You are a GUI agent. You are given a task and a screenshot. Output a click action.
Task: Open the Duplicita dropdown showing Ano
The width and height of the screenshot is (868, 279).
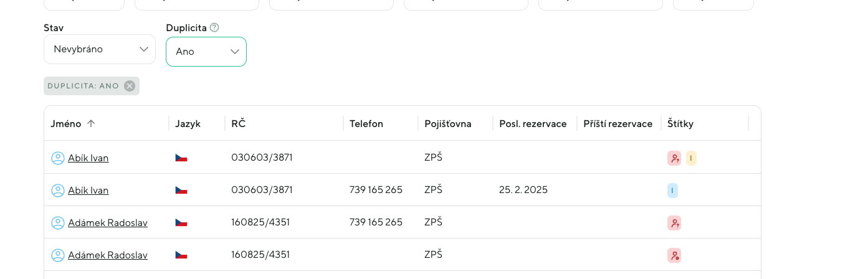206,52
